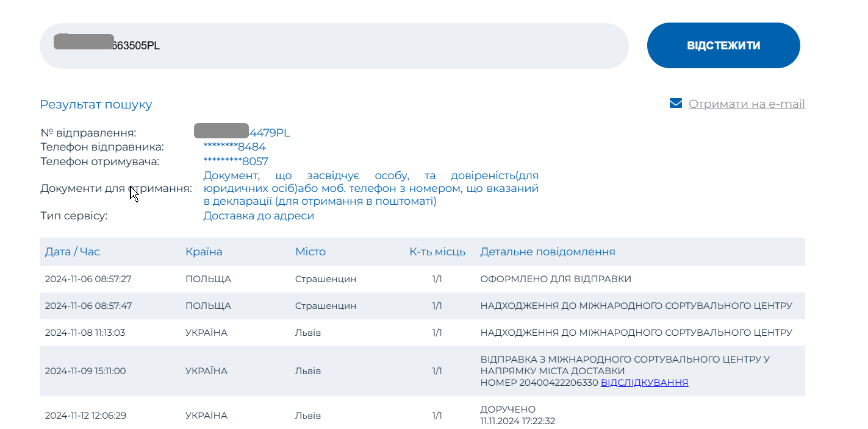Click the документи для отримання description text
The height and width of the screenshot is (429, 868).
point(370,188)
